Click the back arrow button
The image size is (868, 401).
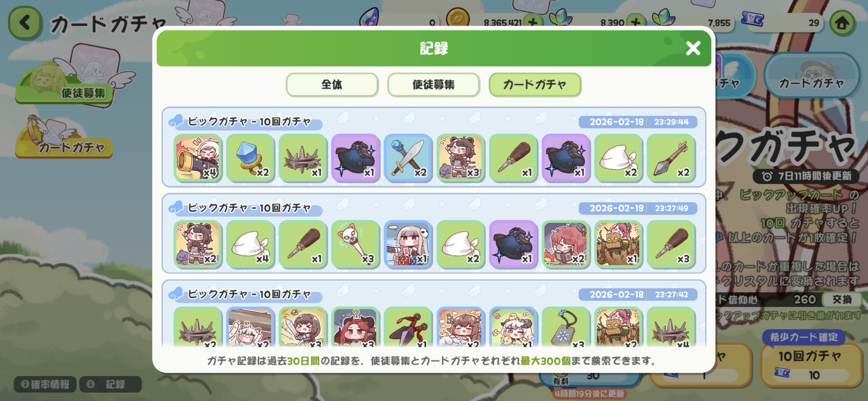[x=25, y=23]
